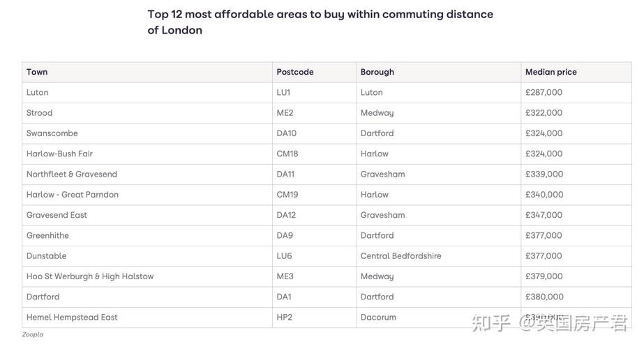Click the "Town" column header
This screenshot has width=644, height=349.
(37, 72)
